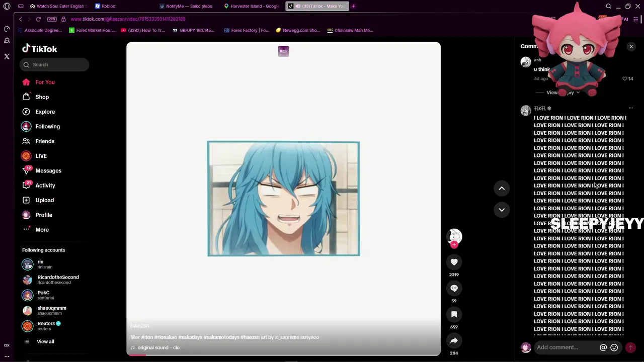This screenshot has height=362, width=644.
Task: Toggle the VPN badge
Action: (x=52, y=19)
